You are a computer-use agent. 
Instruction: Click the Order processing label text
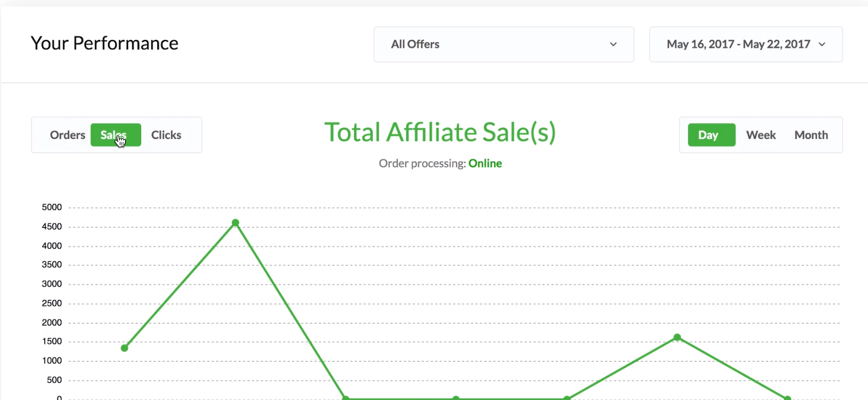(422, 163)
